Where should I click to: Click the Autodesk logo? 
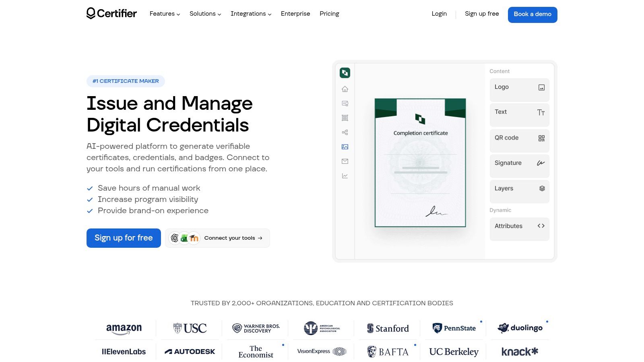[x=190, y=352]
